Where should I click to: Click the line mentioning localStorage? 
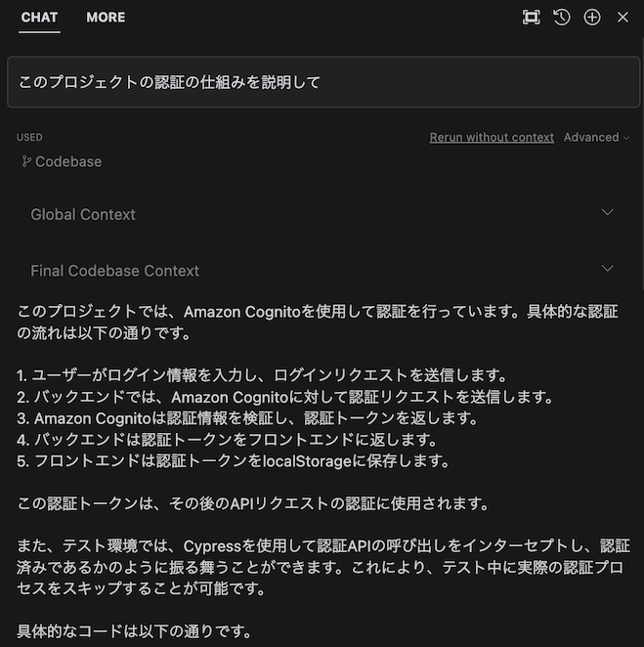tap(233, 461)
